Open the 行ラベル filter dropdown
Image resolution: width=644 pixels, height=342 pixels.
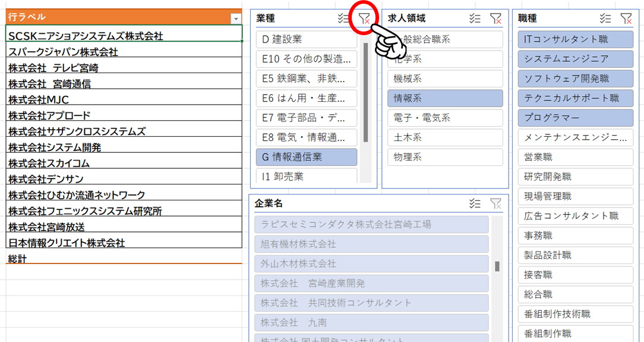click(x=235, y=18)
